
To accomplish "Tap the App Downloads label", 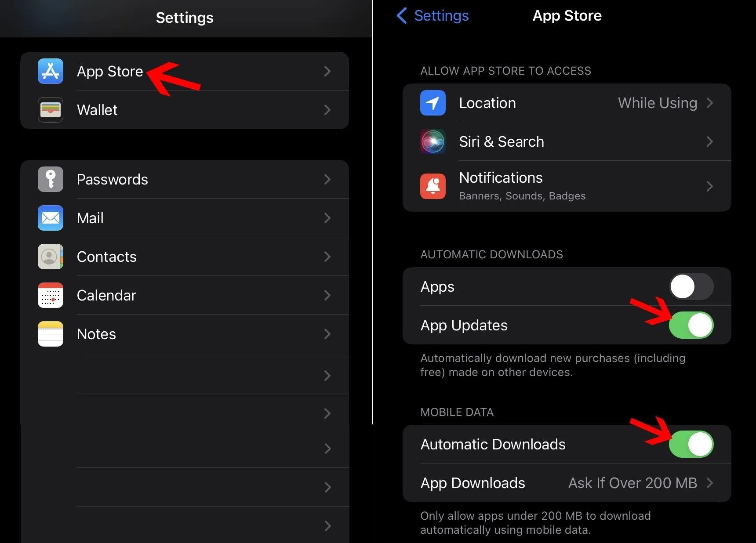I will 473,483.
